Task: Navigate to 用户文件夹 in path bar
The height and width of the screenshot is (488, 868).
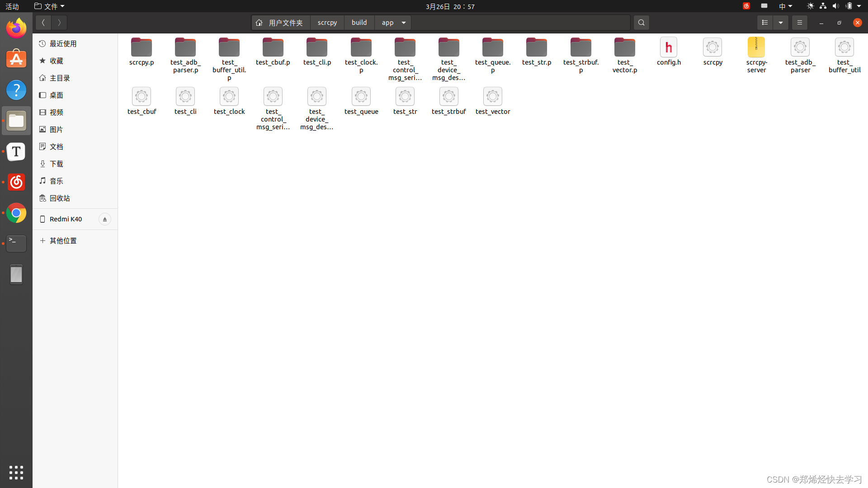Action: click(x=281, y=23)
